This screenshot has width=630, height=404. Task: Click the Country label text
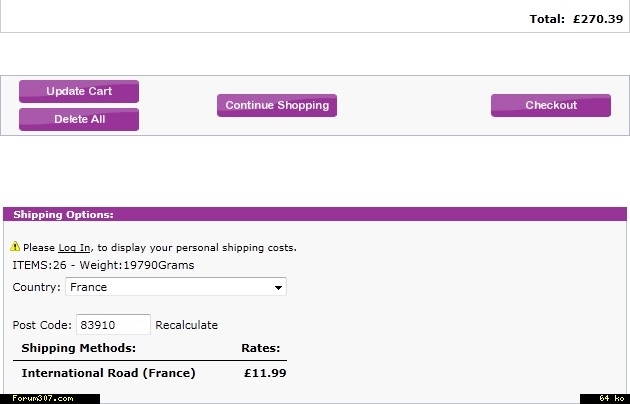pyautogui.click(x=36, y=287)
